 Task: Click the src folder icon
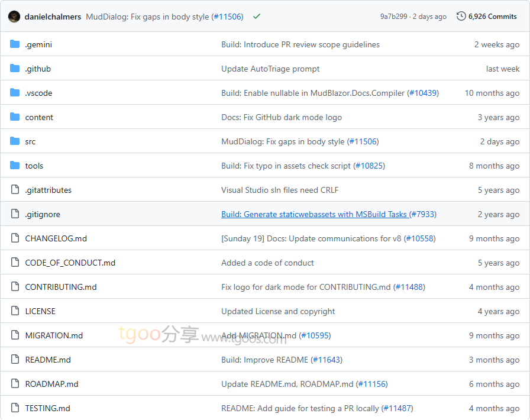pyautogui.click(x=15, y=141)
